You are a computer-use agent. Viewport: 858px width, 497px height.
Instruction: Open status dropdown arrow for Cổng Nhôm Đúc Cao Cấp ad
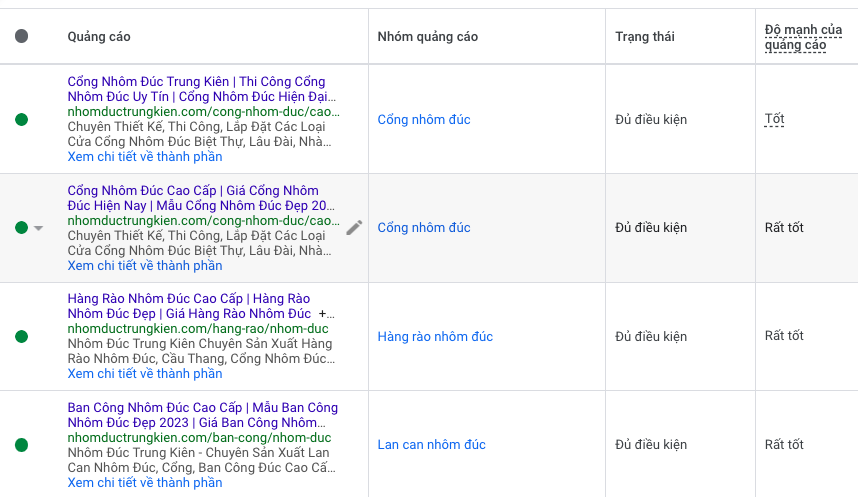(x=39, y=228)
